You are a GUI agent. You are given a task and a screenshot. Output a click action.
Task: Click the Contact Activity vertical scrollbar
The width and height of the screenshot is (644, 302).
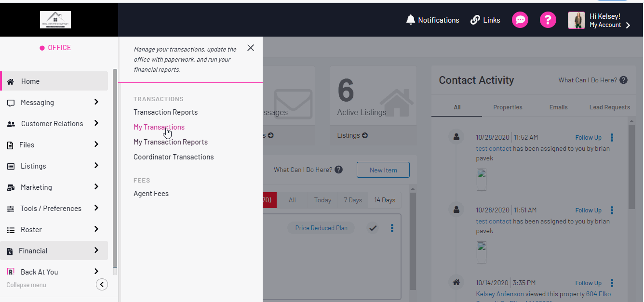point(631,166)
